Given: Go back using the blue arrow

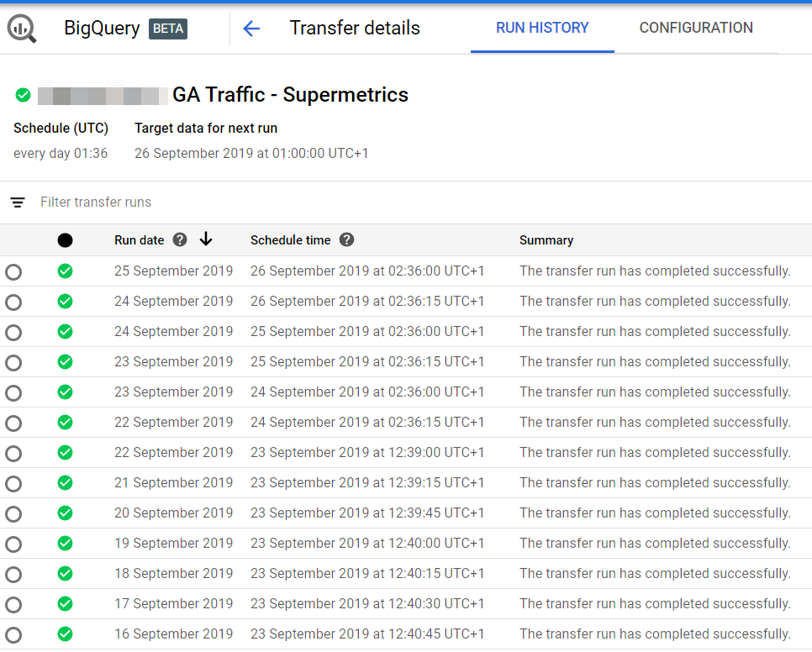Looking at the screenshot, I should pyautogui.click(x=251, y=29).
